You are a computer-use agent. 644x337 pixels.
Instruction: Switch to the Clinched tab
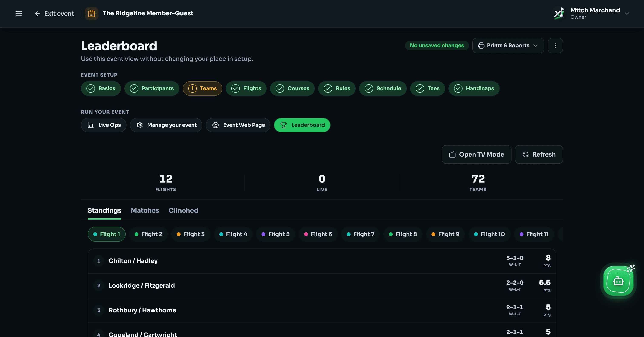[x=183, y=211]
